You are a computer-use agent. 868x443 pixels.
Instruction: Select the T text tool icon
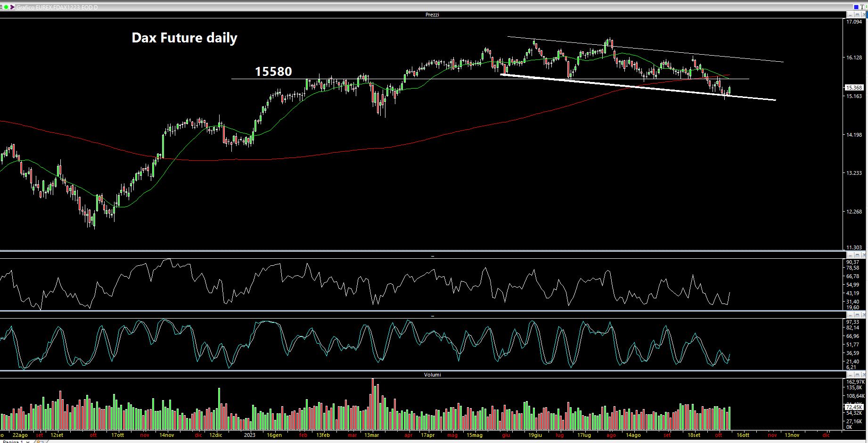862,7
